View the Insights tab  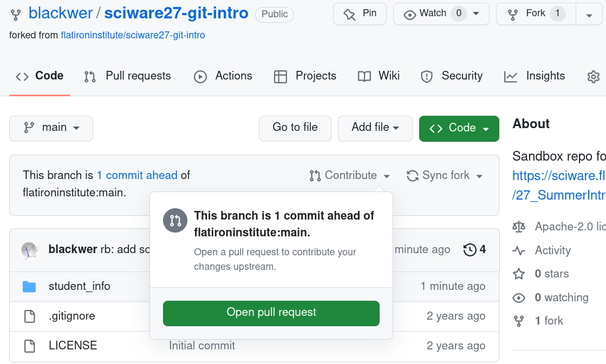[x=535, y=76]
